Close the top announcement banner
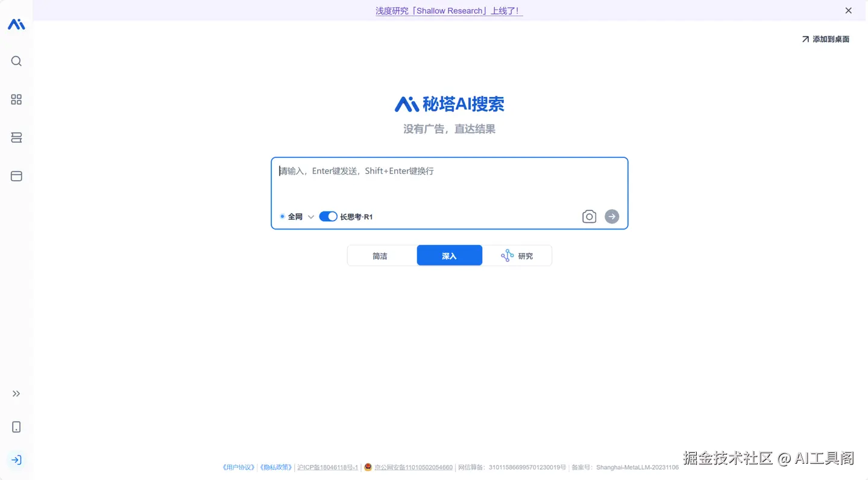This screenshot has width=868, height=480. click(x=848, y=11)
